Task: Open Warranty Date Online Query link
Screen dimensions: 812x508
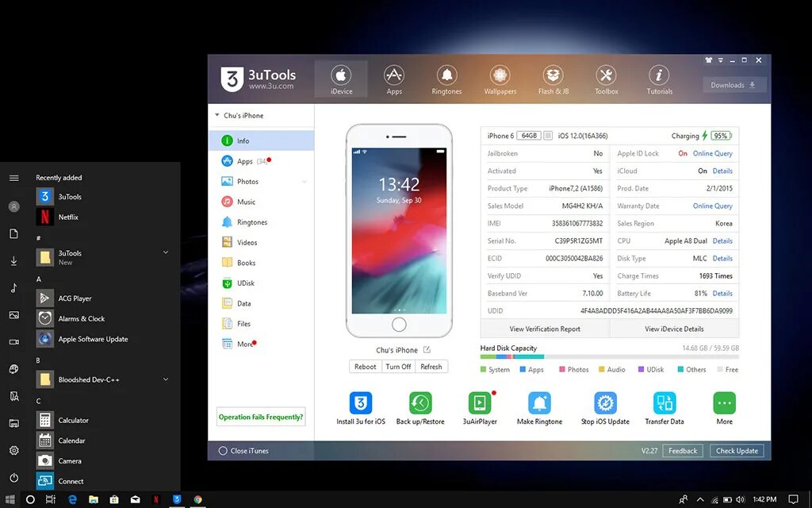Action: [713, 206]
